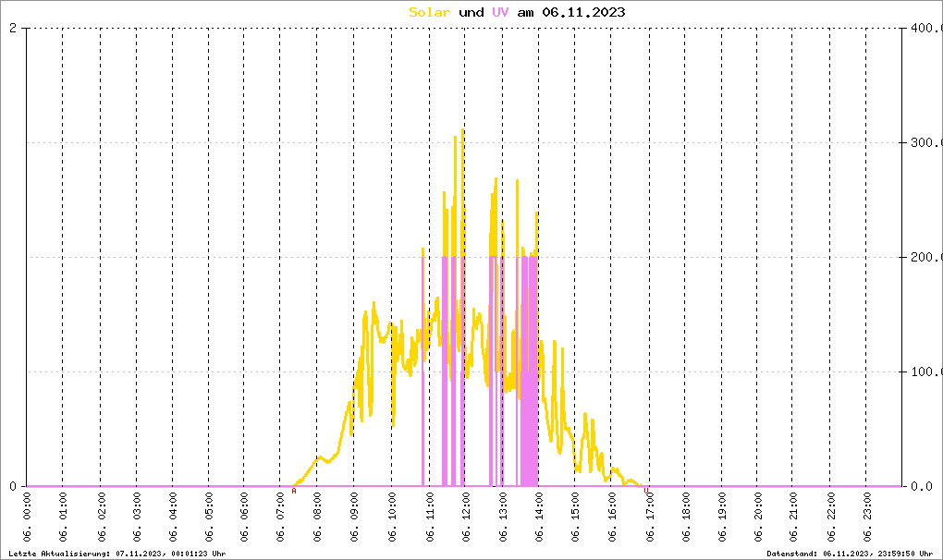This screenshot has width=943, height=560.
Task: Click the left axis label "2"
Action: pos(13,29)
